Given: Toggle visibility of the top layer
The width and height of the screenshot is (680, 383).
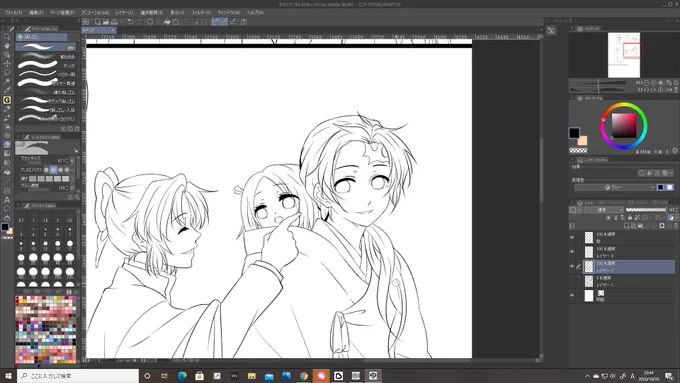Looking at the screenshot, I should (x=572, y=237).
